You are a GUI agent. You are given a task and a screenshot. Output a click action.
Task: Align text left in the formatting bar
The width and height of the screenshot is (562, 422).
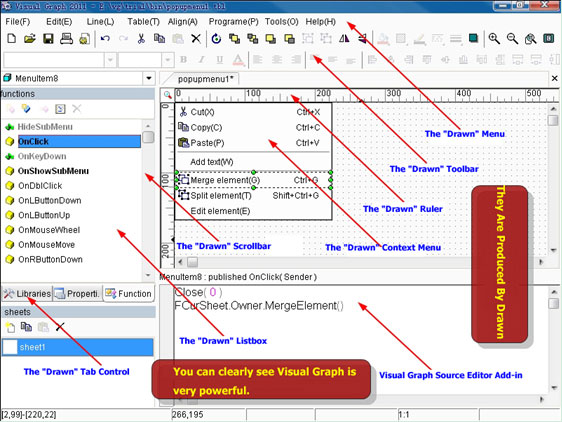(257, 60)
